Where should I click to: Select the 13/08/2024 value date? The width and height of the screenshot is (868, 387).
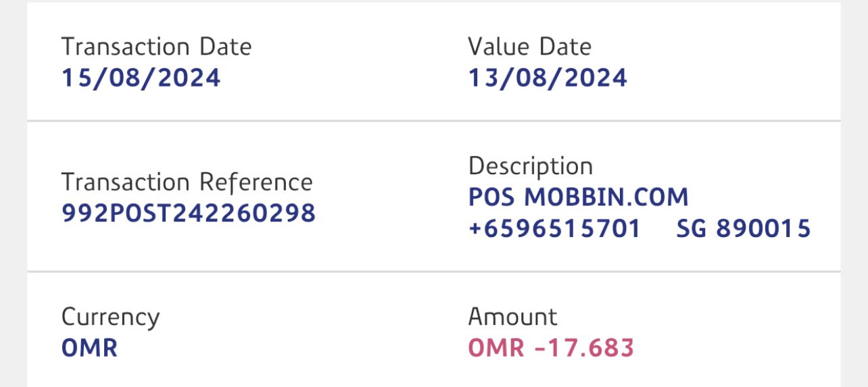coord(548,78)
